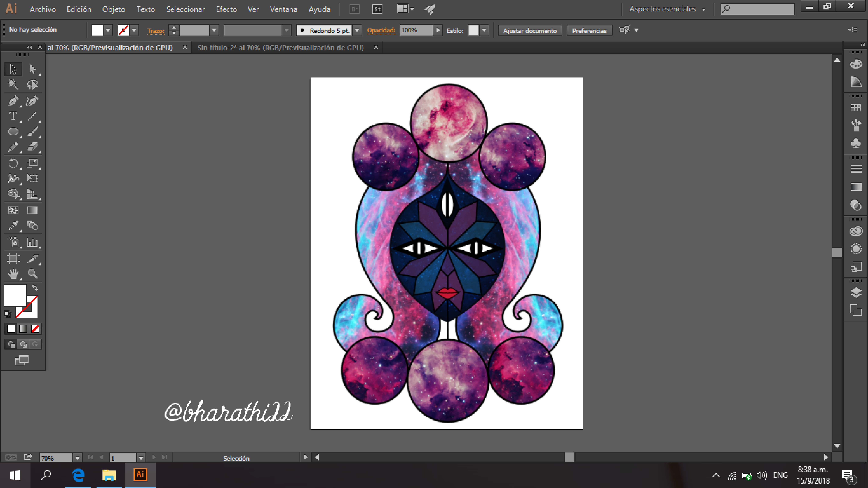
Task: Click the toolbox Fill color swatch
Action: (15, 295)
